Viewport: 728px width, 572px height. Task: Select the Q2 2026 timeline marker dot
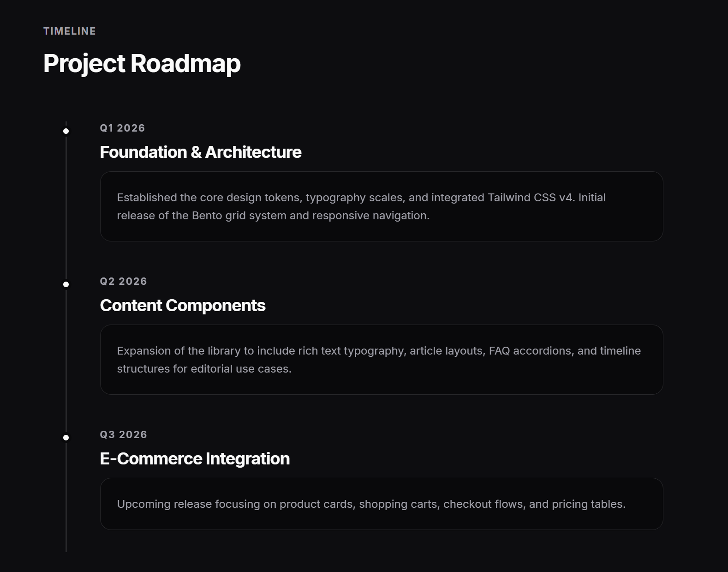click(66, 284)
